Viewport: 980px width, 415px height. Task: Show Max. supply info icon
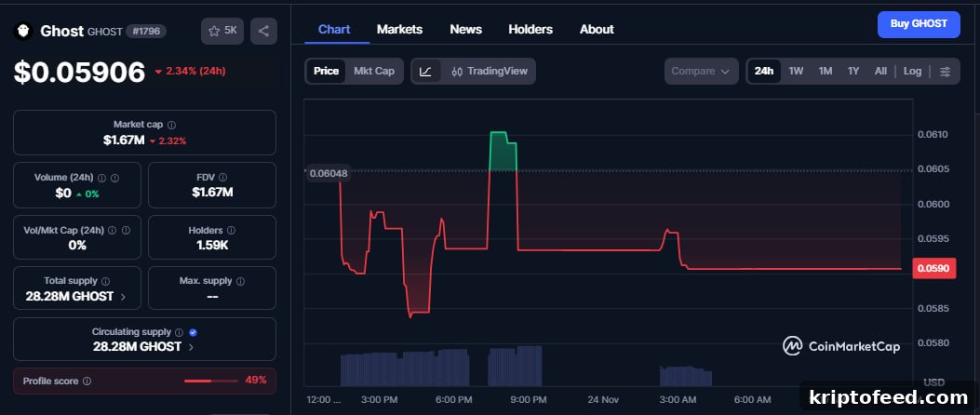(241, 281)
